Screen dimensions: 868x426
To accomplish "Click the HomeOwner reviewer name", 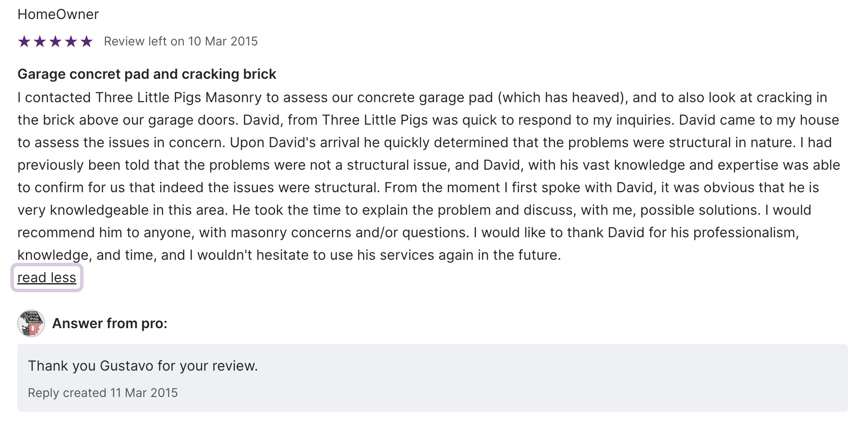I will point(58,14).
